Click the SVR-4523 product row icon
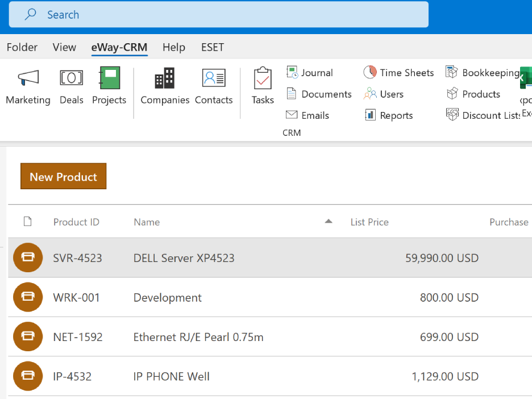The image size is (532, 399). (28, 257)
